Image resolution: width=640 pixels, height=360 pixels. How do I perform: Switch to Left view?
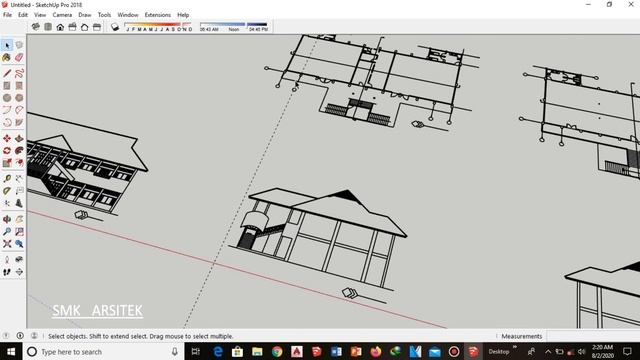pos(97,27)
